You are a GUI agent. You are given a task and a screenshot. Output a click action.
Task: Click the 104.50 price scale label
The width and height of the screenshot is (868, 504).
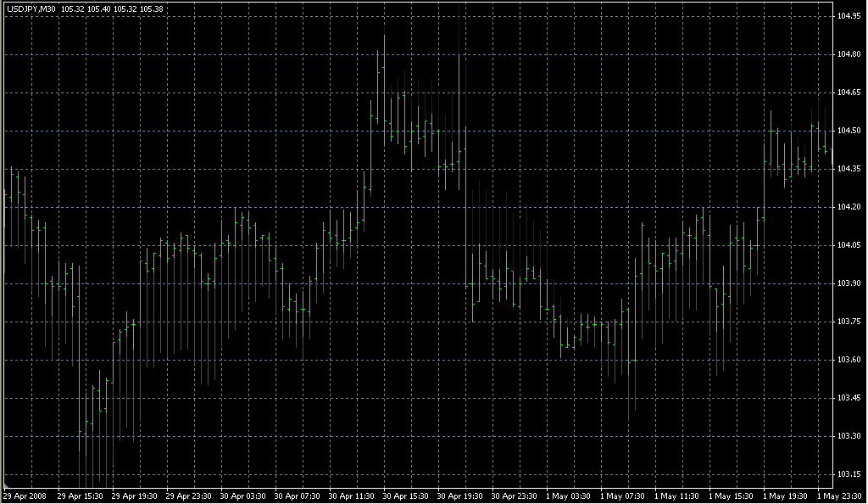coord(849,131)
